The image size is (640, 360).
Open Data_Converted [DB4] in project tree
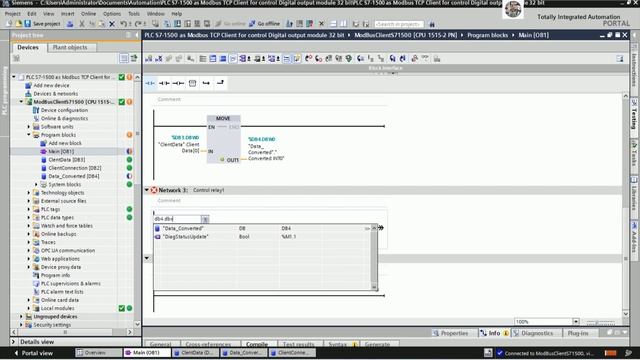pyautogui.click(x=73, y=176)
